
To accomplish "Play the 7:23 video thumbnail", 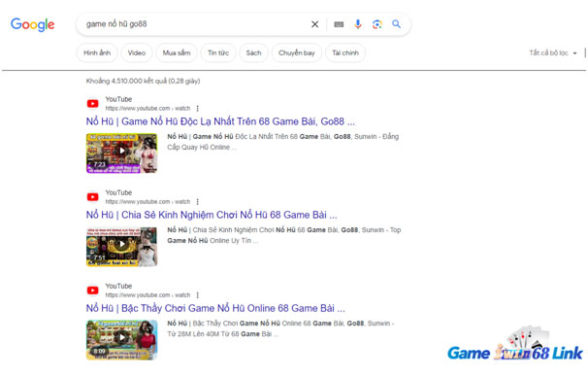I will 122,153.
